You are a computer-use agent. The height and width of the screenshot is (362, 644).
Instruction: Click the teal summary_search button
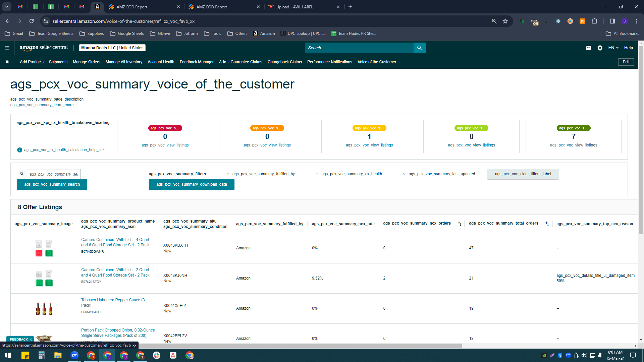[52, 184]
